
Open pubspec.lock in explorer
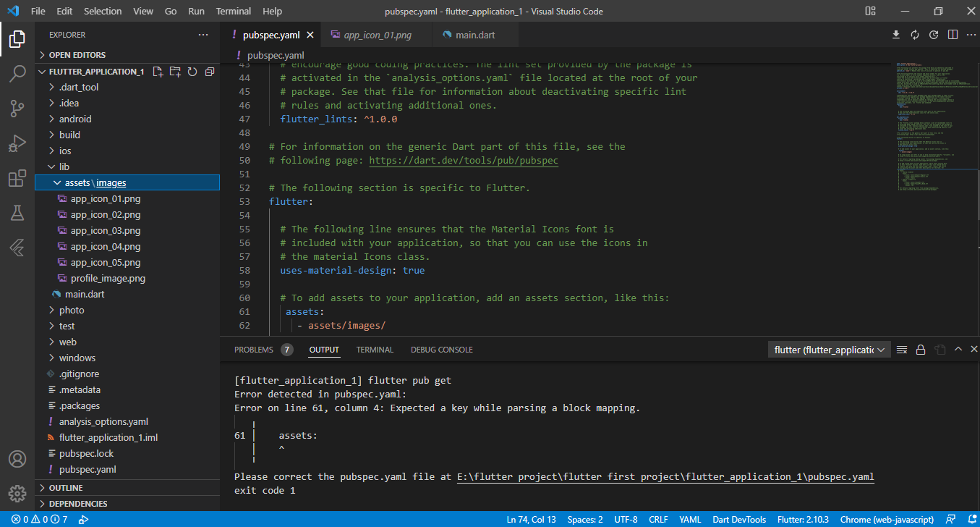tap(127, 453)
